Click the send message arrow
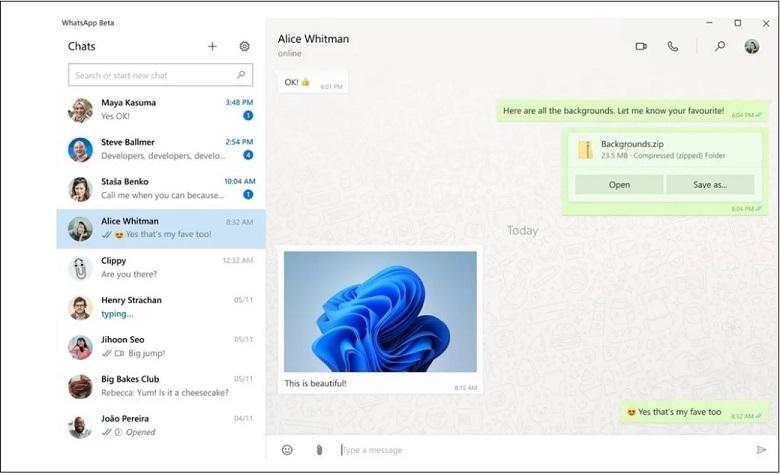The image size is (780, 474). [x=761, y=450]
